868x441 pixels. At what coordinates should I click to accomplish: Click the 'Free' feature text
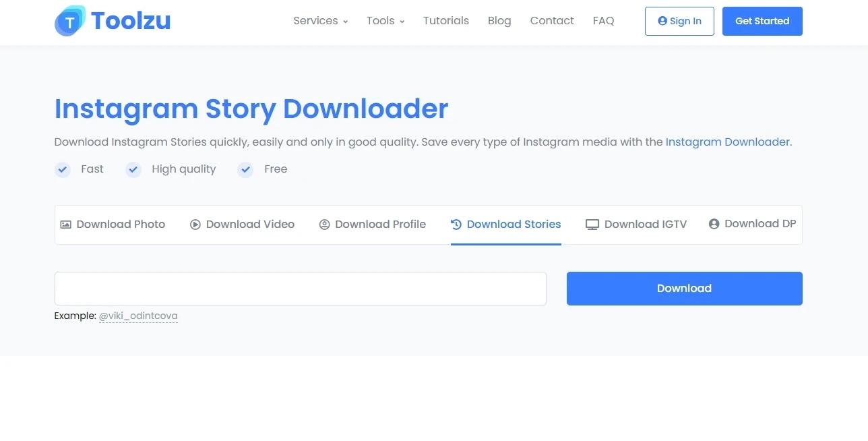[x=276, y=169]
